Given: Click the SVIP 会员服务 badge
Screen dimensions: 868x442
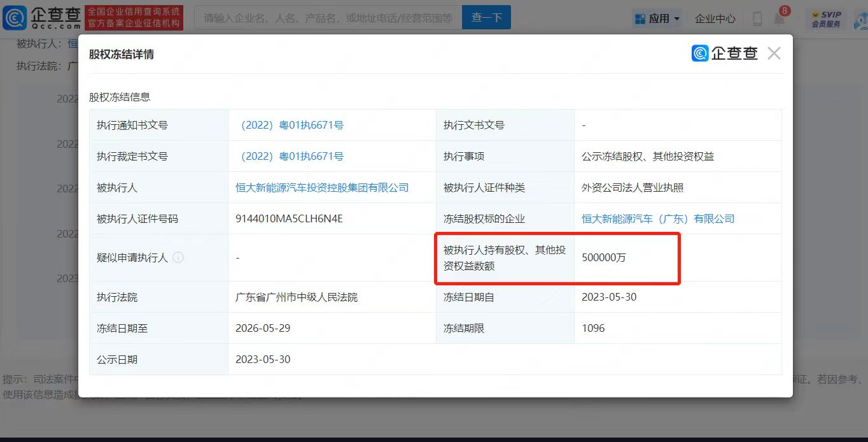Looking at the screenshot, I should point(826,18).
